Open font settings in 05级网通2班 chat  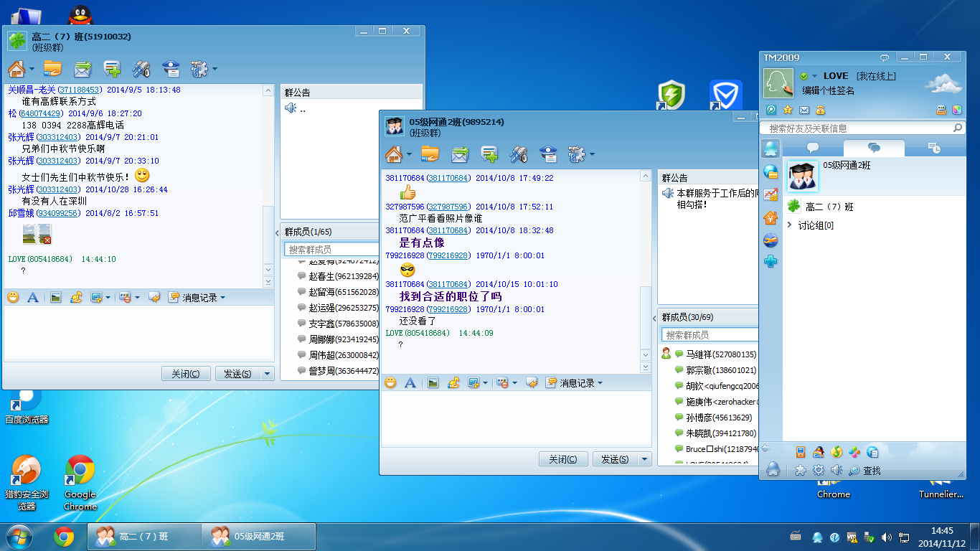tap(410, 383)
